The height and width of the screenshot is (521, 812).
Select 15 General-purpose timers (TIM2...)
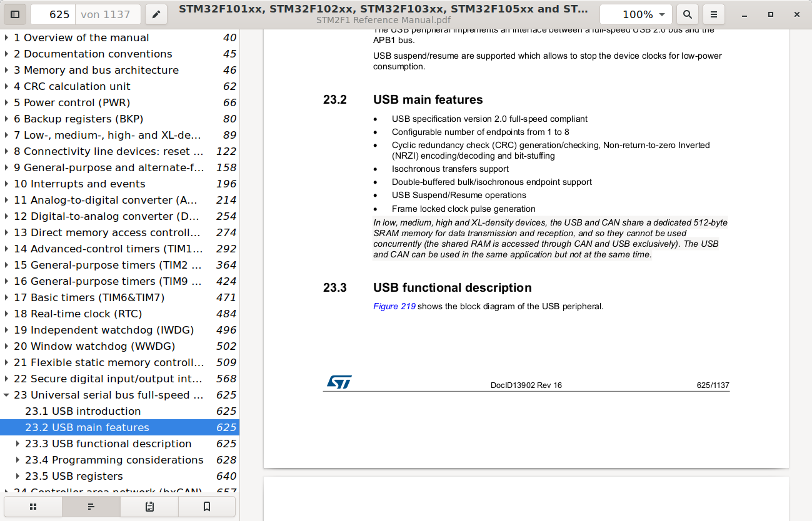pyautogui.click(x=119, y=265)
